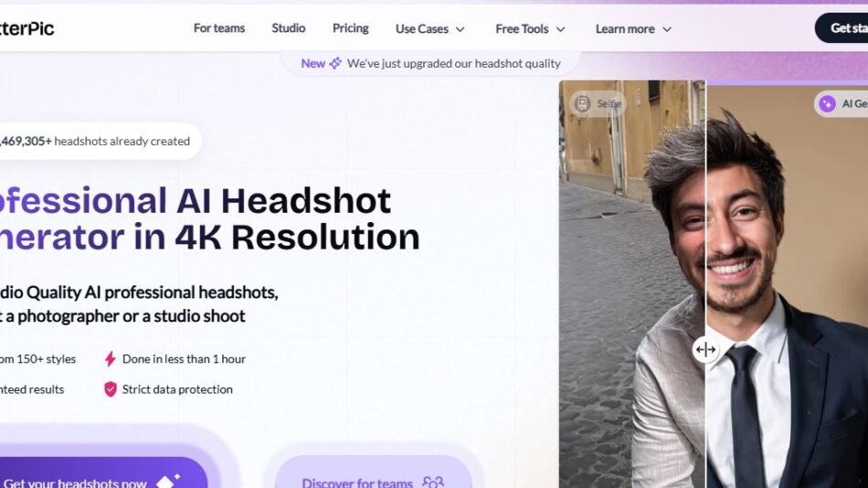Go to the Studio page
Image resolution: width=868 pixels, height=488 pixels.
[x=289, y=28]
